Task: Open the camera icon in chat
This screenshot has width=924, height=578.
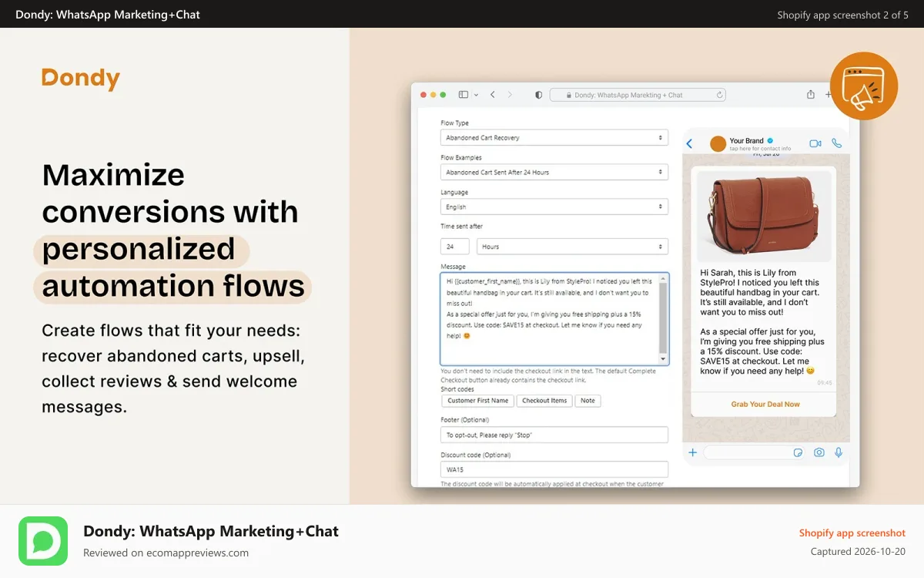Action: click(x=819, y=452)
